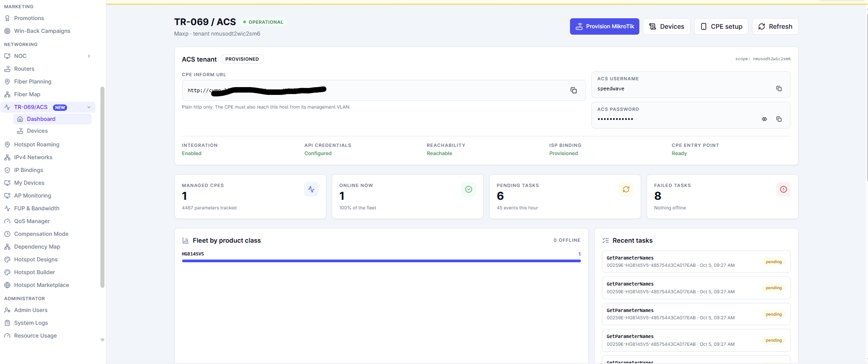Open AP Monitoring page
Image resolution: width=868 pixels, height=364 pixels.
tap(32, 196)
